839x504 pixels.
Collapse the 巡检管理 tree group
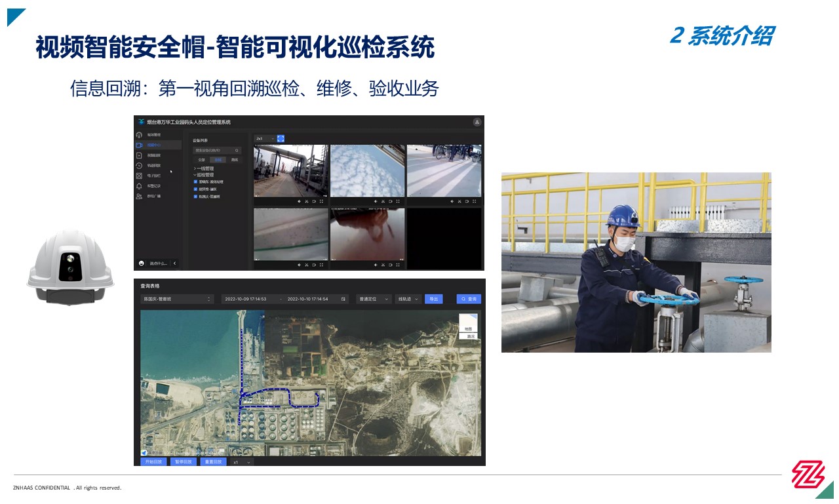click(x=195, y=175)
